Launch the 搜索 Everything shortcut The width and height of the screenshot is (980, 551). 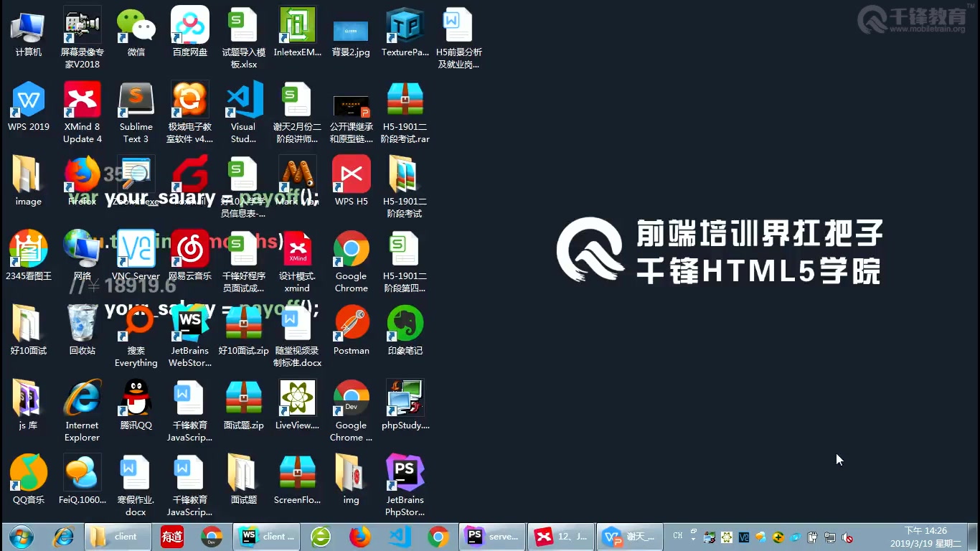(136, 336)
